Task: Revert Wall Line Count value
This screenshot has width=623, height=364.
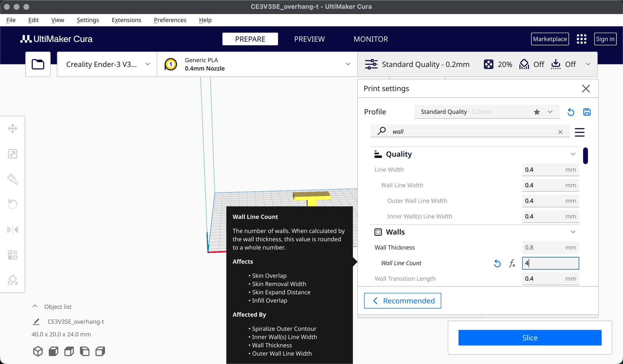Action: pyautogui.click(x=497, y=263)
